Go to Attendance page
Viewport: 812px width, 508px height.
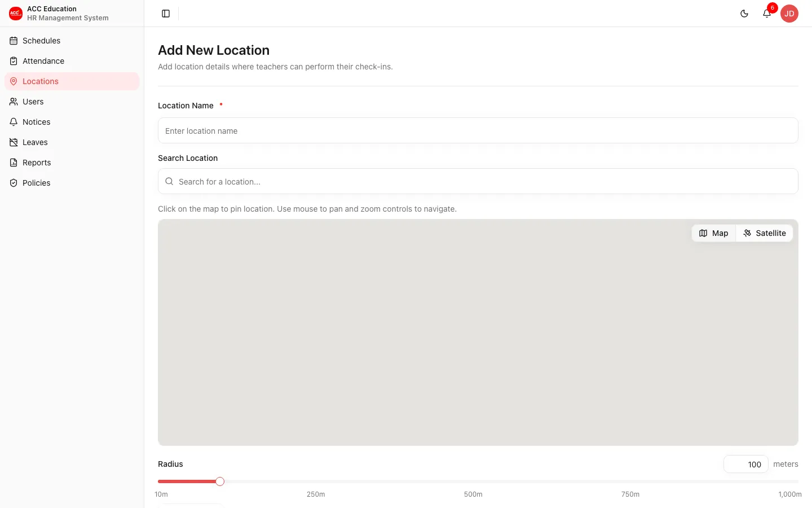point(72,61)
